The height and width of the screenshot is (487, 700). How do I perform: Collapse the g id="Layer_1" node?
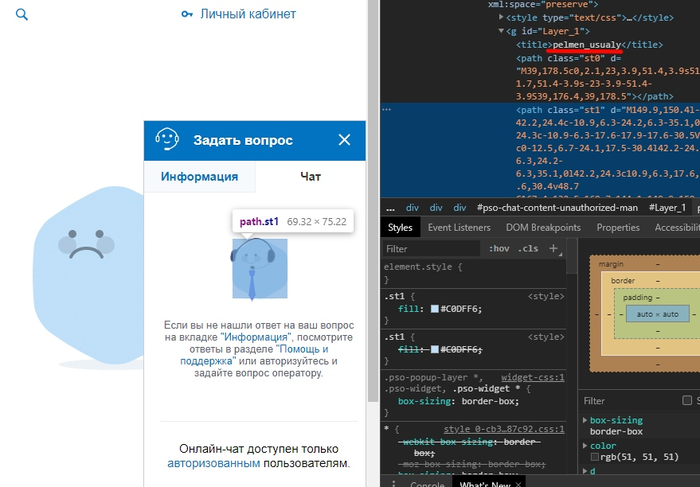(499, 31)
